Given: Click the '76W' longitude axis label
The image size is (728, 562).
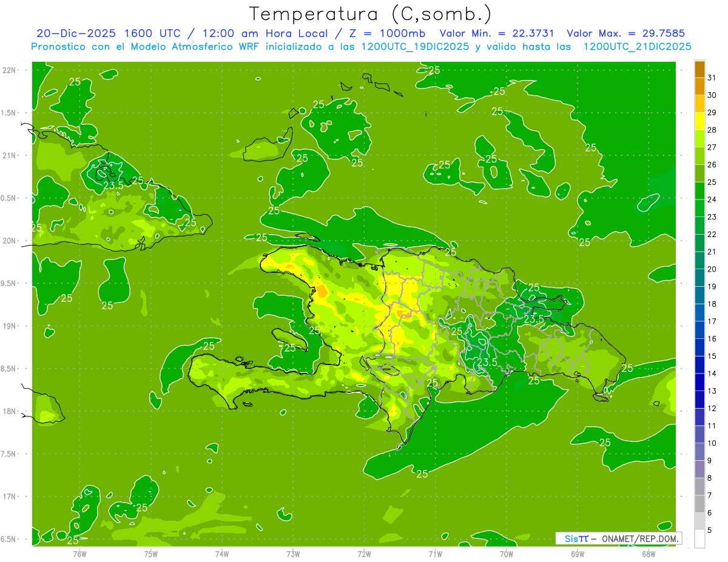Looking at the screenshot, I should (x=79, y=553).
